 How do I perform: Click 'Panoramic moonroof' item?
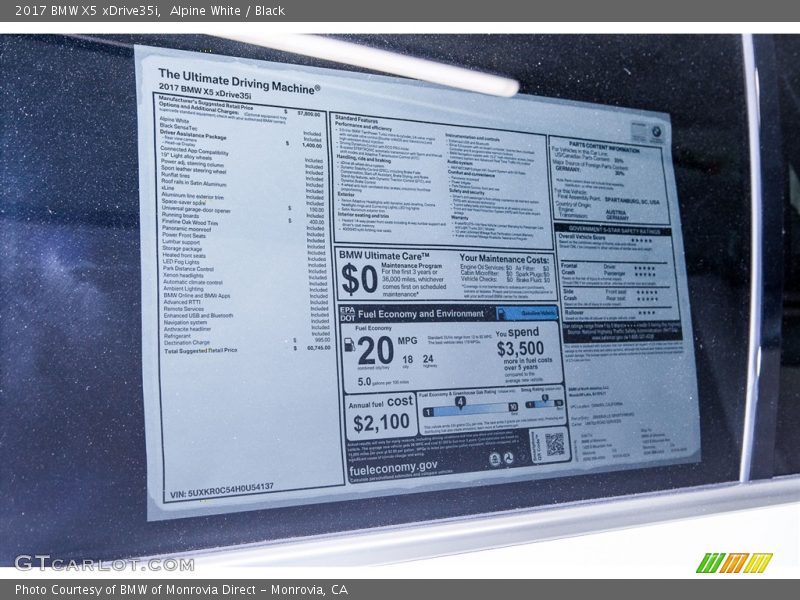(x=186, y=229)
